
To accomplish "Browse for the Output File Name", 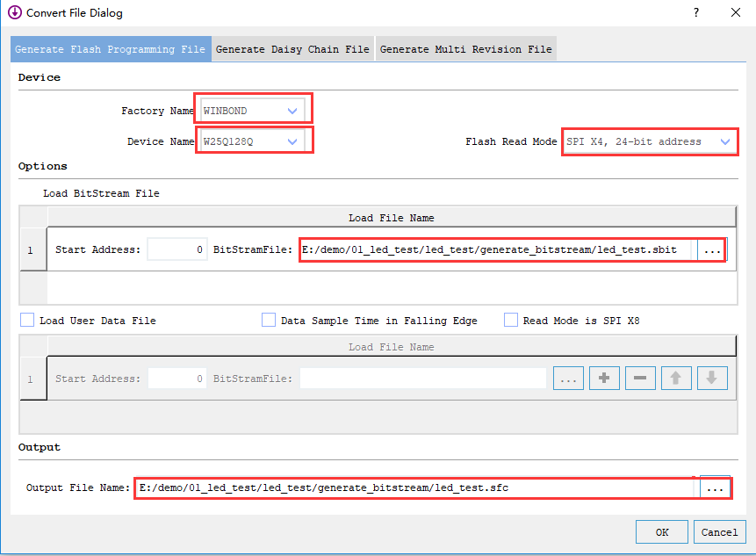I will pyautogui.click(x=715, y=488).
